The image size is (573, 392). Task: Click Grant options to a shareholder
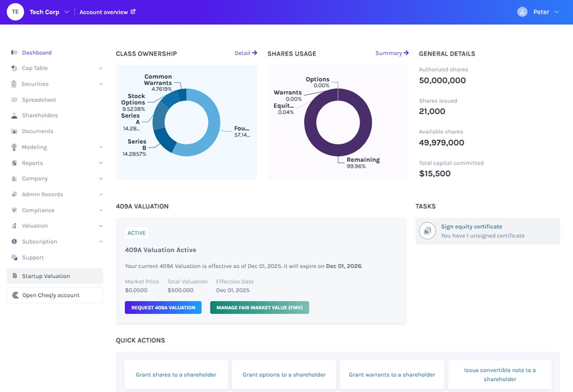[284, 374]
